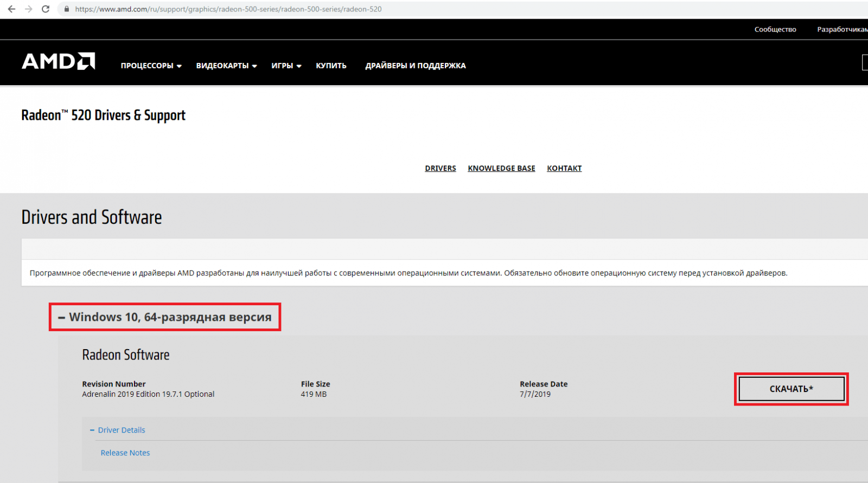Open the Release Notes link

pyautogui.click(x=125, y=453)
